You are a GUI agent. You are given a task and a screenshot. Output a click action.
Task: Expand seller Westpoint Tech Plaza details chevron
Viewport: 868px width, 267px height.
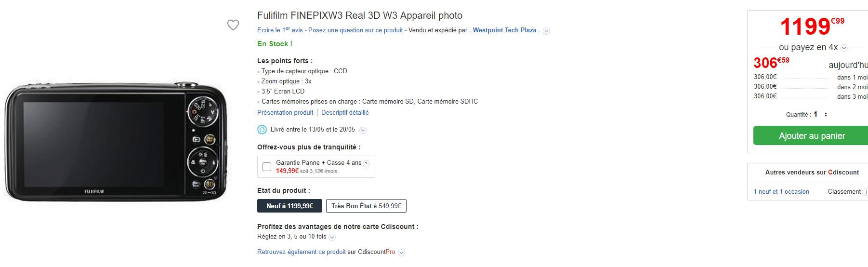[546, 31]
